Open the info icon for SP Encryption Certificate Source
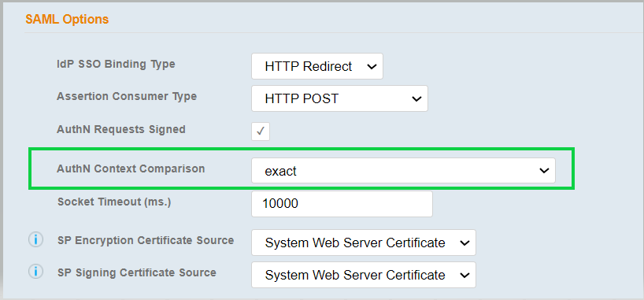The height and width of the screenshot is (300, 644). tap(35, 239)
